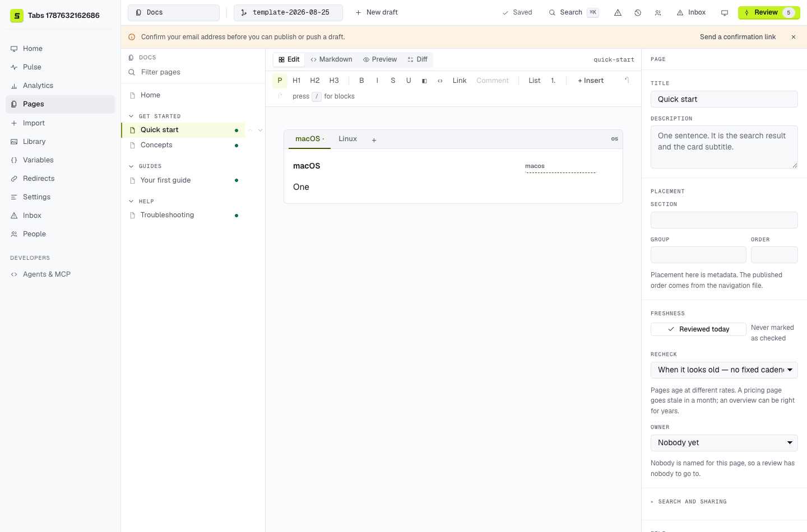
Task: Collapse the Get Started section
Action: click(155, 116)
